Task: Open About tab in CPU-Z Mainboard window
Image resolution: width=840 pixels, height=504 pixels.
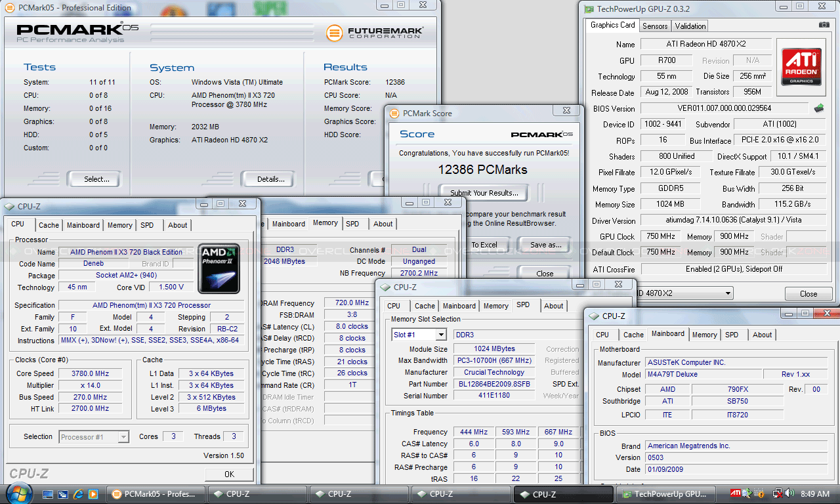Action: tap(762, 335)
